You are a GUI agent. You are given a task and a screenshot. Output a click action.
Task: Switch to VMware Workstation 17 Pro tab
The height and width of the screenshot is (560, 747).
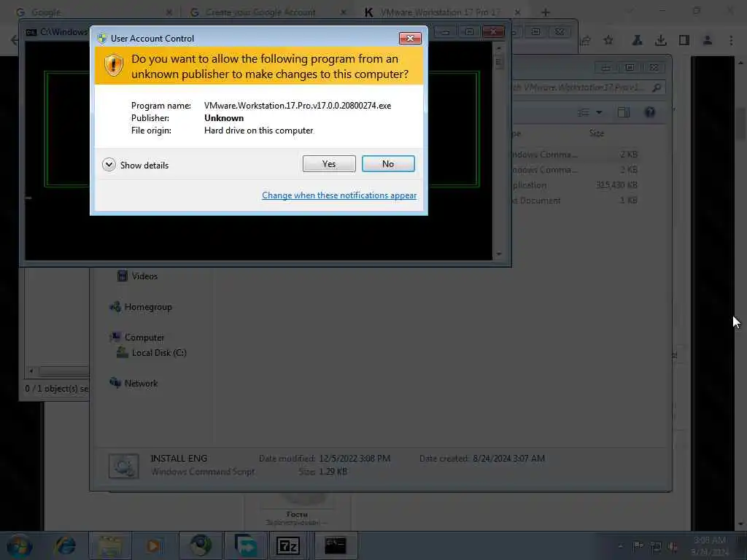coord(440,12)
